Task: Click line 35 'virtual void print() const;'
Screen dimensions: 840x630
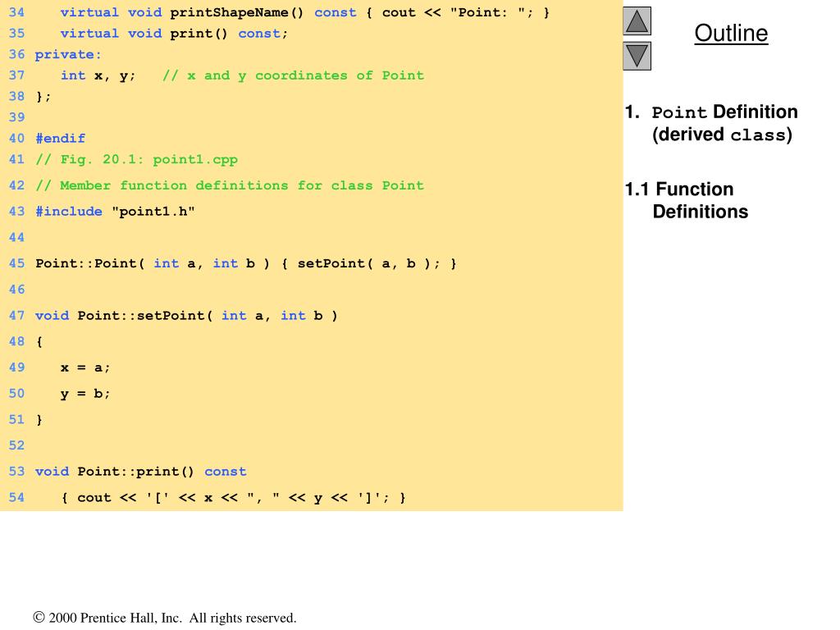Action: coord(174,33)
